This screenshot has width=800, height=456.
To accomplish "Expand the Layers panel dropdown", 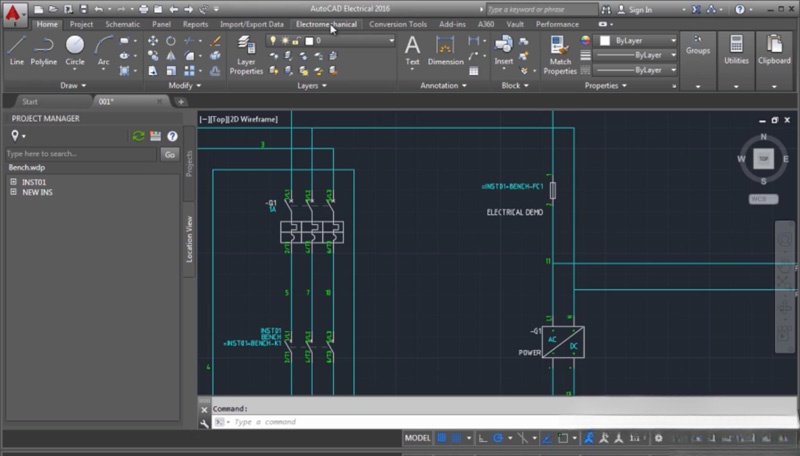I will point(312,86).
